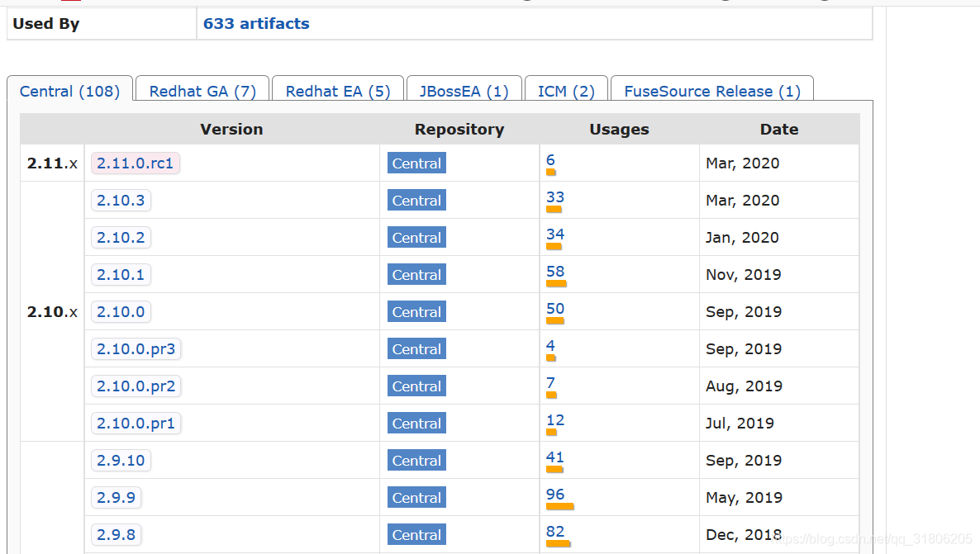Screen dimensions: 980x554
Task: Click Central badge in 2.9.9 row
Action: click(x=417, y=498)
